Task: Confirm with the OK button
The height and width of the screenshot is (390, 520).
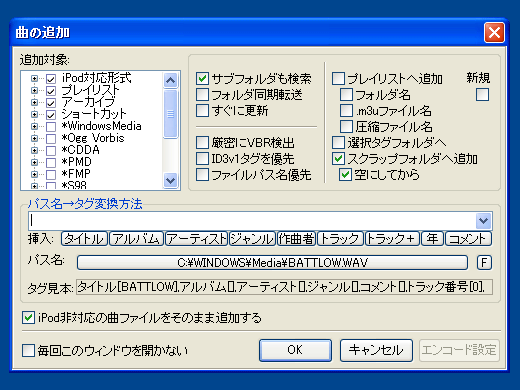Action: 295,350
